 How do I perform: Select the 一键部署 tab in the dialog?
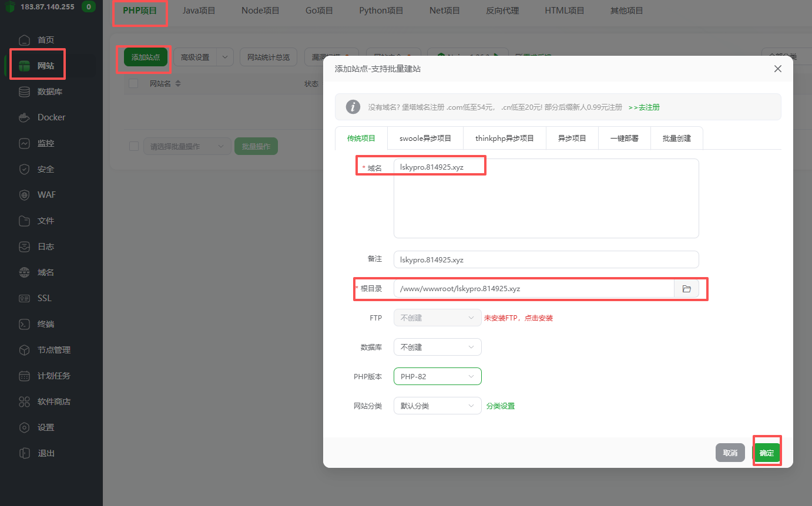click(624, 139)
